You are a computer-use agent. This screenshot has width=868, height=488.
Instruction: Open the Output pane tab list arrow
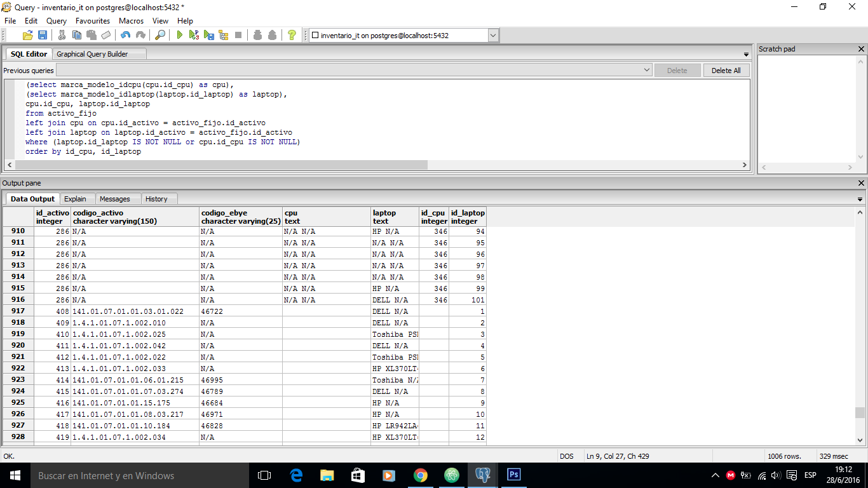(860, 199)
